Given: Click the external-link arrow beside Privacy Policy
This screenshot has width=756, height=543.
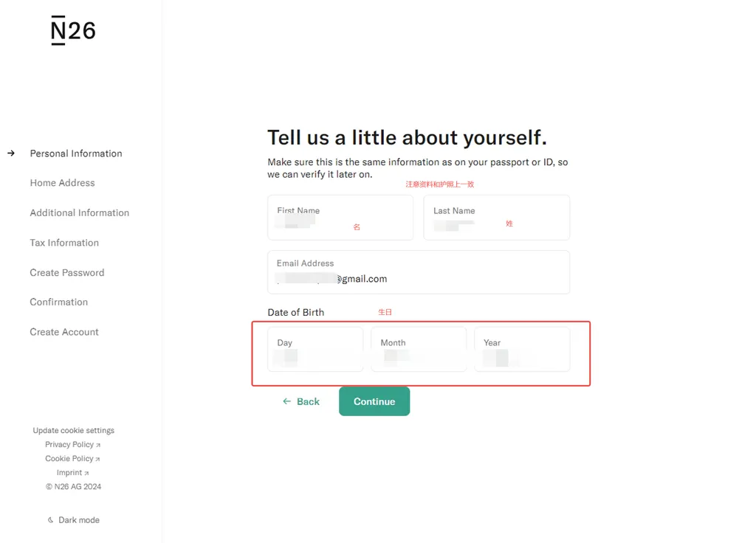Looking at the screenshot, I should tap(98, 445).
